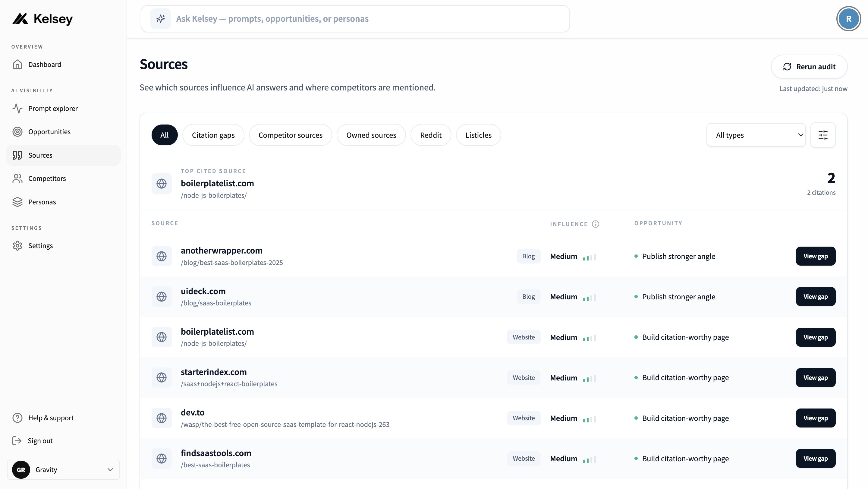Image resolution: width=868 pixels, height=489 pixels.
Task: Click the GR workspace badge
Action: (x=21, y=470)
